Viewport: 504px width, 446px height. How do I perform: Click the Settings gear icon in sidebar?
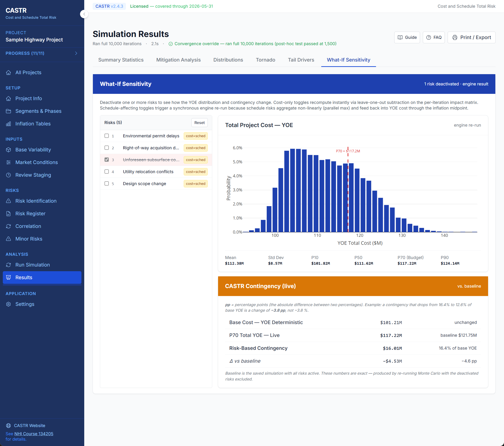[8, 304]
